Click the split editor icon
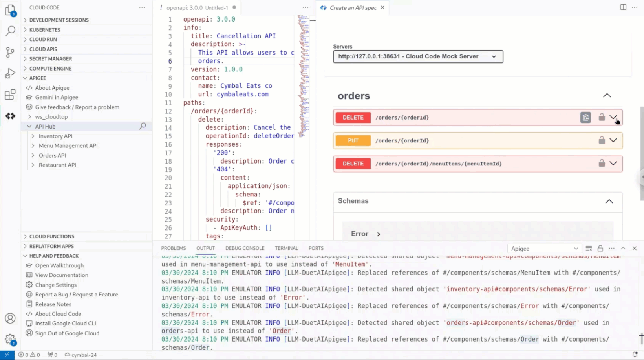The height and width of the screenshot is (360, 644). click(623, 7)
